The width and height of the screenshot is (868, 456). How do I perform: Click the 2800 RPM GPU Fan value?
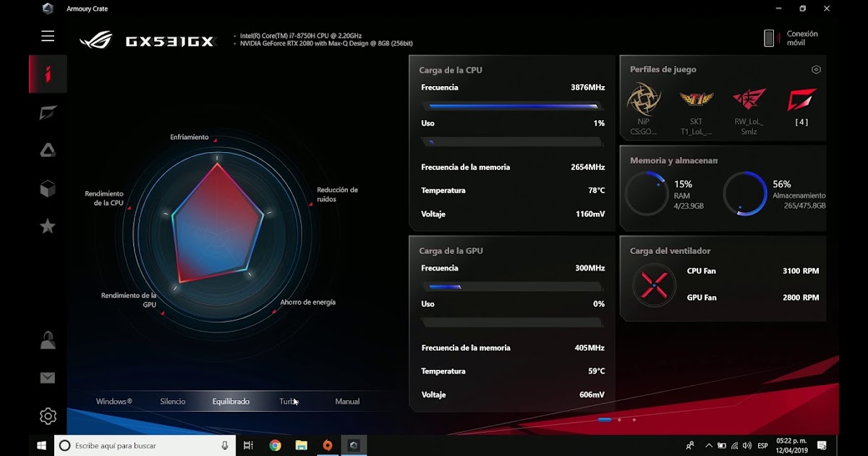[801, 297]
